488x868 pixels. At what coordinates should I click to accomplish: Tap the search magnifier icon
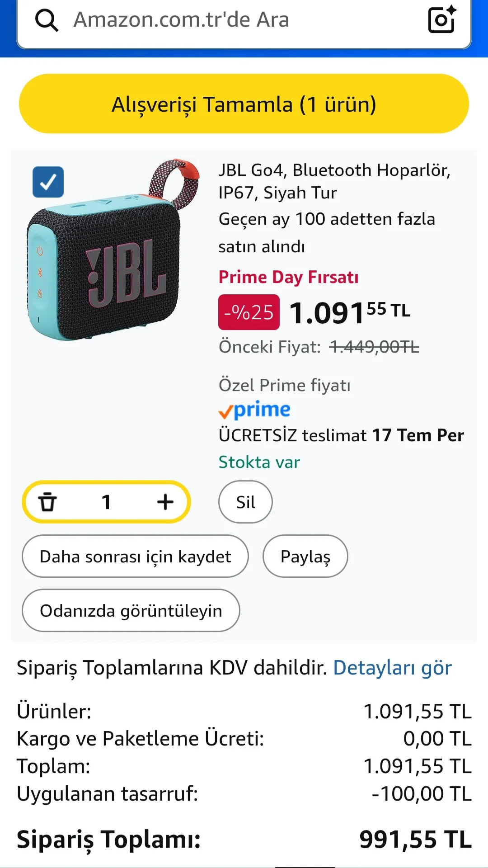click(47, 20)
